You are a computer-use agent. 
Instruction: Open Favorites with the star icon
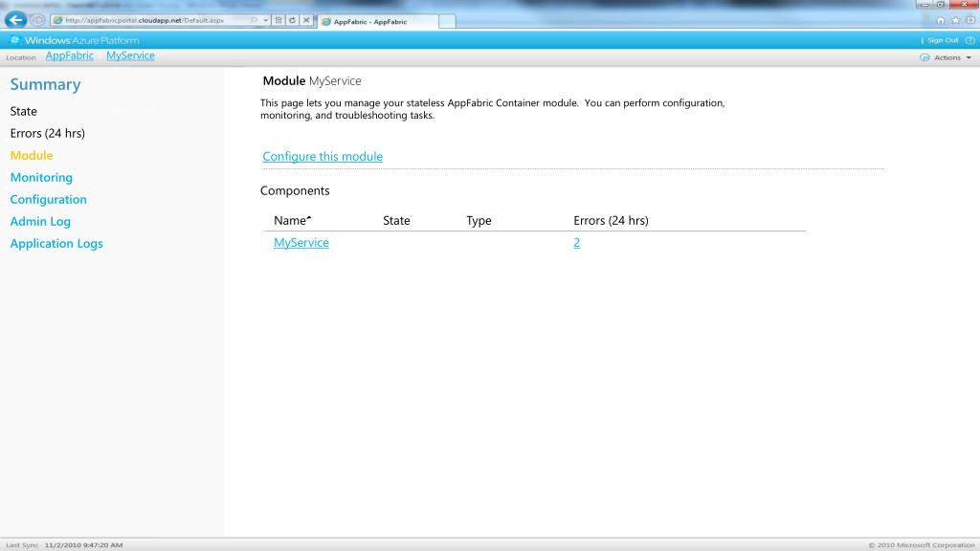point(956,20)
